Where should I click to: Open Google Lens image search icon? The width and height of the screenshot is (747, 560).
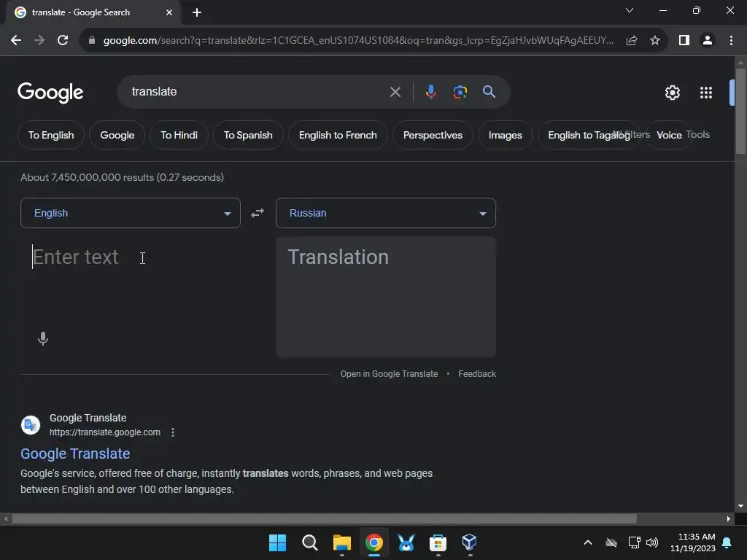(460, 92)
